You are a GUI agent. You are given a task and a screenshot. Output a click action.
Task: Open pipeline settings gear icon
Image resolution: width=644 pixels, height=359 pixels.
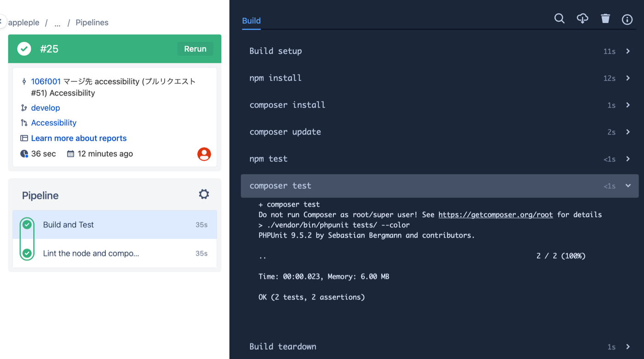[204, 194]
